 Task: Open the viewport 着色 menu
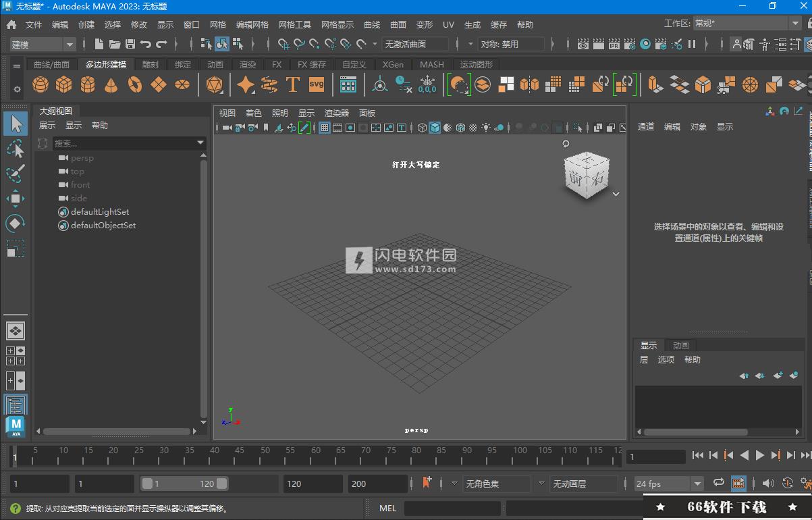coord(253,113)
